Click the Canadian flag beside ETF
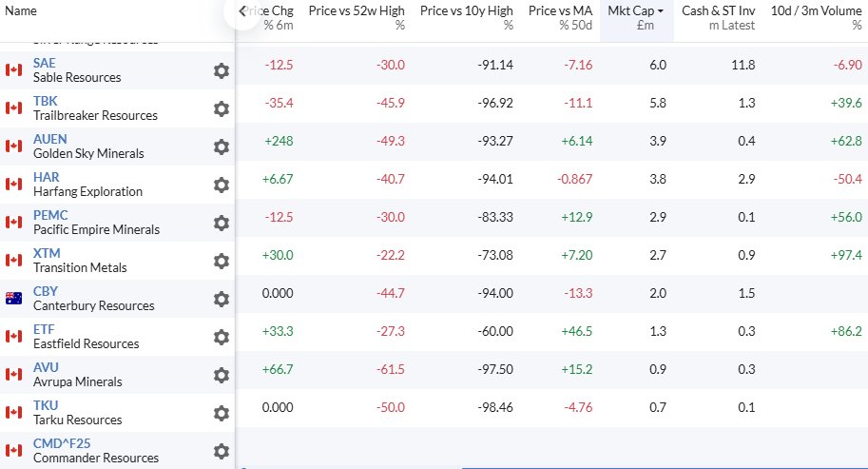The width and height of the screenshot is (868, 469). (x=14, y=336)
